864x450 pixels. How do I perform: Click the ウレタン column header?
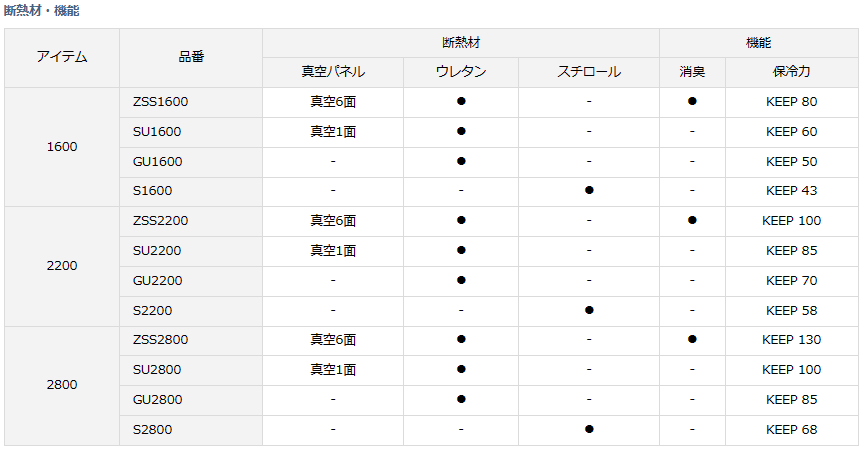[461, 72]
